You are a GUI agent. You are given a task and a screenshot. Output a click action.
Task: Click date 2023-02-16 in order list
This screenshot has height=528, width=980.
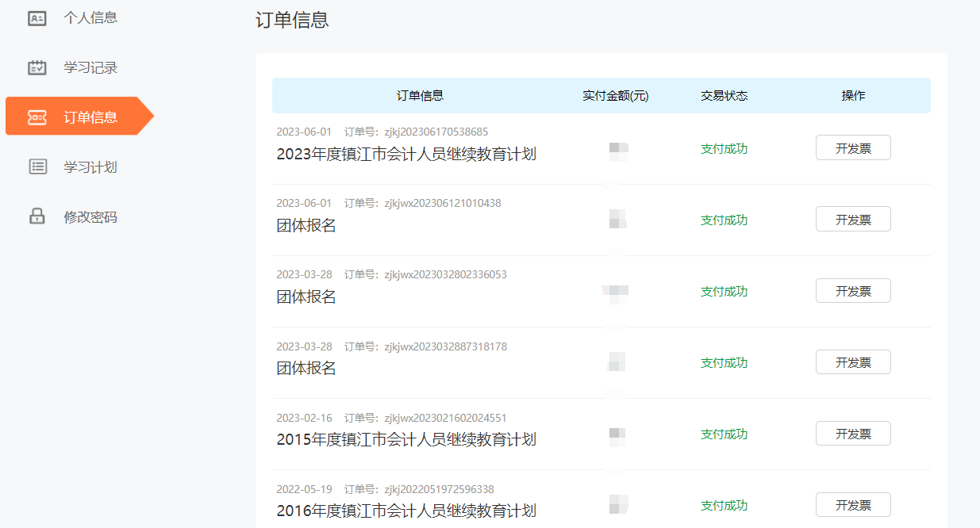pyautogui.click(x=304, y=418)
